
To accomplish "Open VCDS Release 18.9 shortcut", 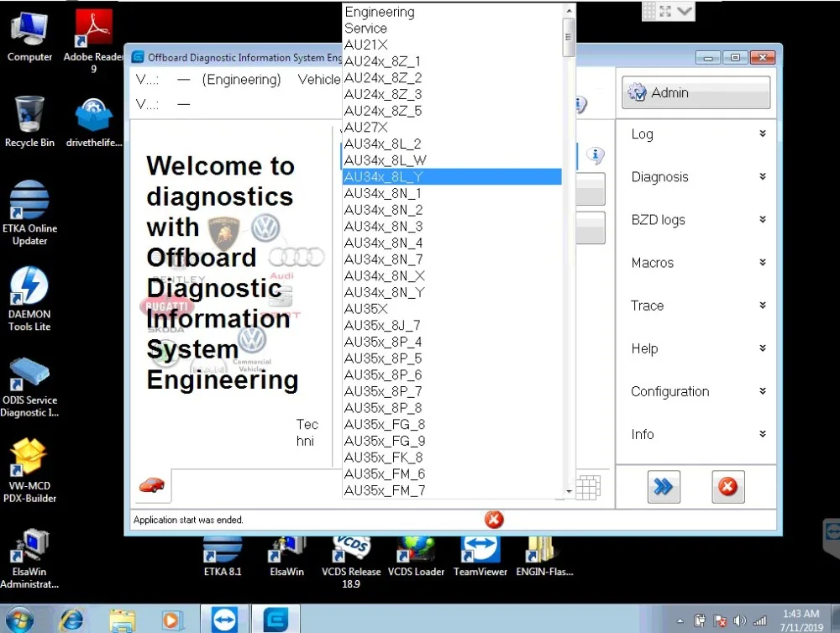I will 351,562.
